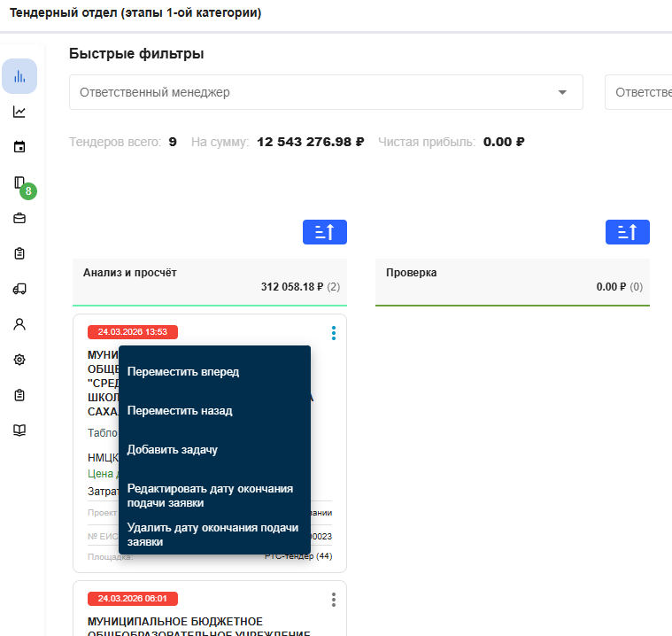Sort the Проверка column
672x636 pixels.
tap(627, 232)
